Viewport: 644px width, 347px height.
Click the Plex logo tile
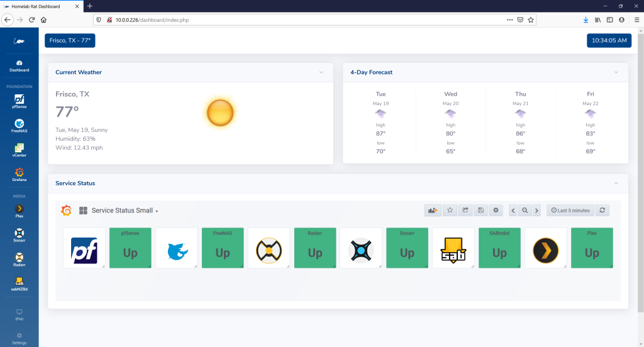(546, 248)
